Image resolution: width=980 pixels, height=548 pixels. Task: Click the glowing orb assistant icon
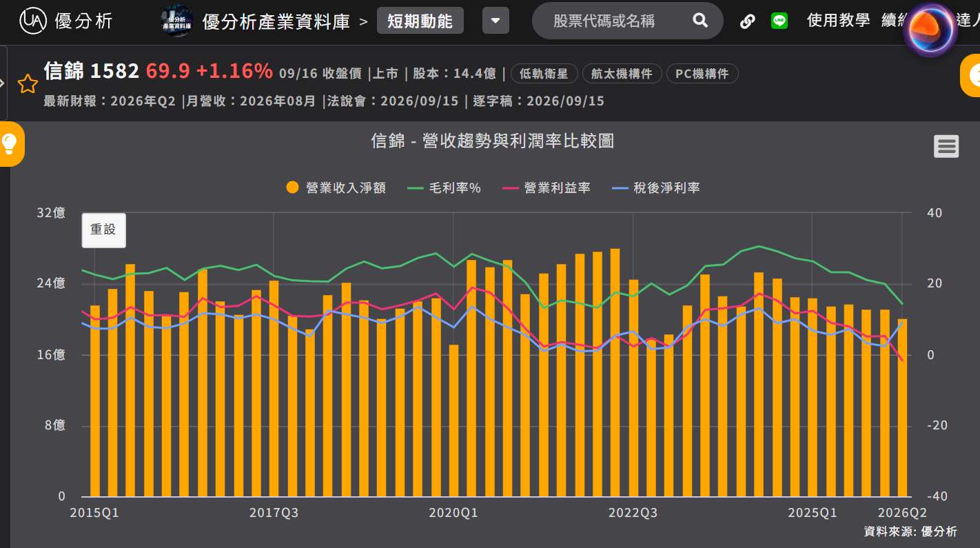point(930,29)
